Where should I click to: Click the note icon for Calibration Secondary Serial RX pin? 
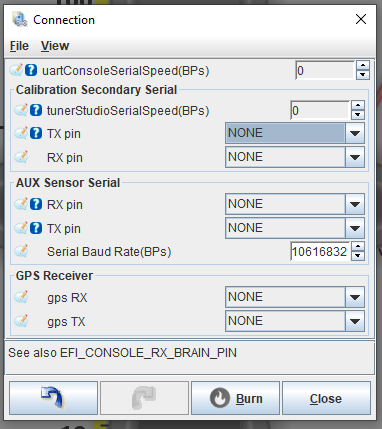coord(21,157)
